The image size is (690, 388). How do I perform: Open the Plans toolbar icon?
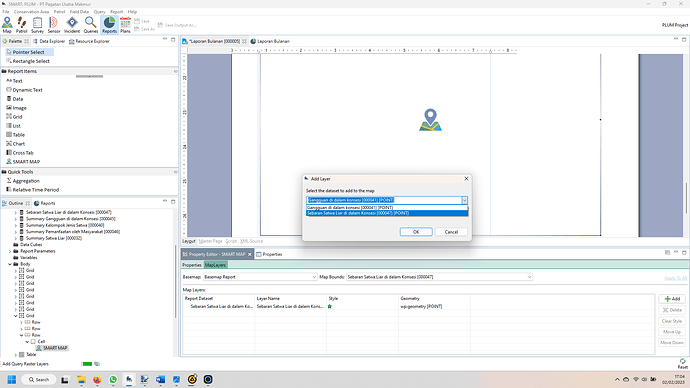point(125,25)
